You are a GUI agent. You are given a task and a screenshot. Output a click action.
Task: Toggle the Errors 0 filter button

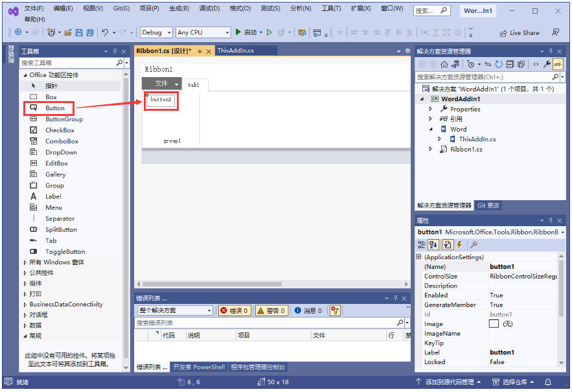235,310
